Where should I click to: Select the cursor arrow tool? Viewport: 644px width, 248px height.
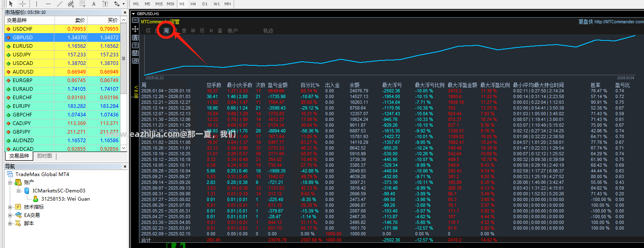point(11,4)
